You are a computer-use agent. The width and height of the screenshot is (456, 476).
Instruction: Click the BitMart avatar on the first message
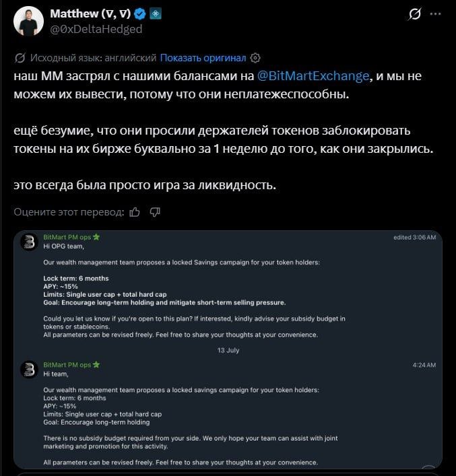(29, 242)
